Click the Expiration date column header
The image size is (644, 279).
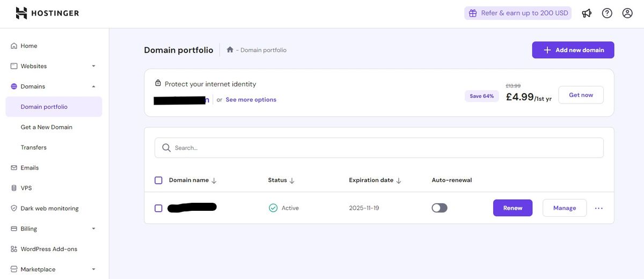pos(371,180)
